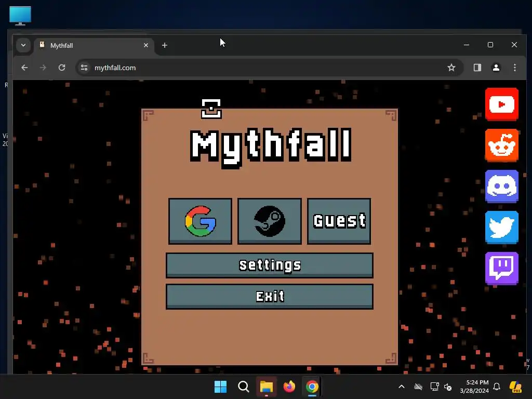Image resolution: width=532 pixels, height=399 pixels.
Task: Expand the tab search dropdown
Action: click(23, 45)
